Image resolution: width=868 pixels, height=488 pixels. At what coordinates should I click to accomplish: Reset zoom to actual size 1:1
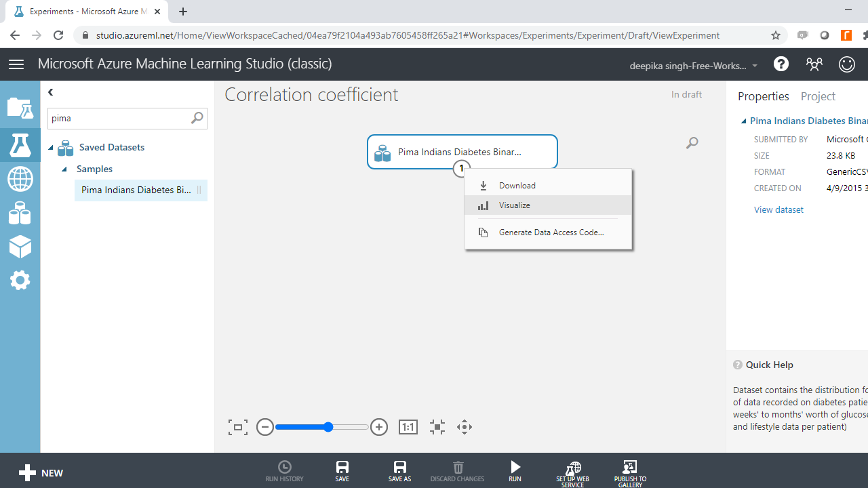[408, 427]
